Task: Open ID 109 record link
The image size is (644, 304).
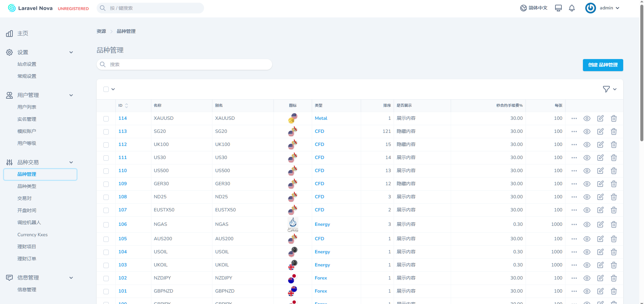Action: [122, 184]
